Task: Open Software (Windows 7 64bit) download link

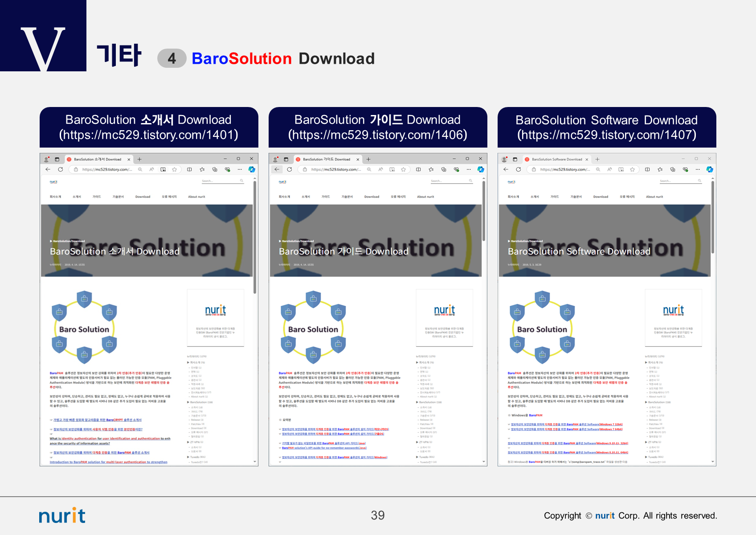Action: click(x=567, y=429)
